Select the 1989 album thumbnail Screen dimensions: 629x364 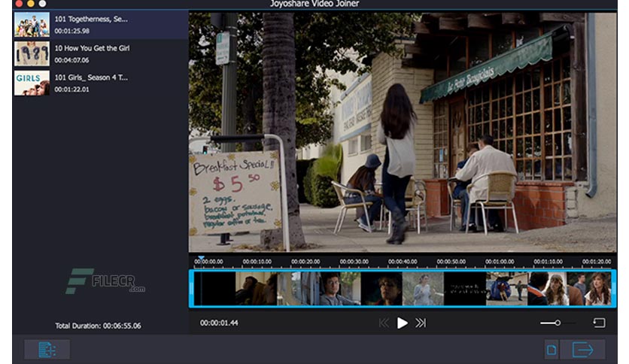click(32, 53)
